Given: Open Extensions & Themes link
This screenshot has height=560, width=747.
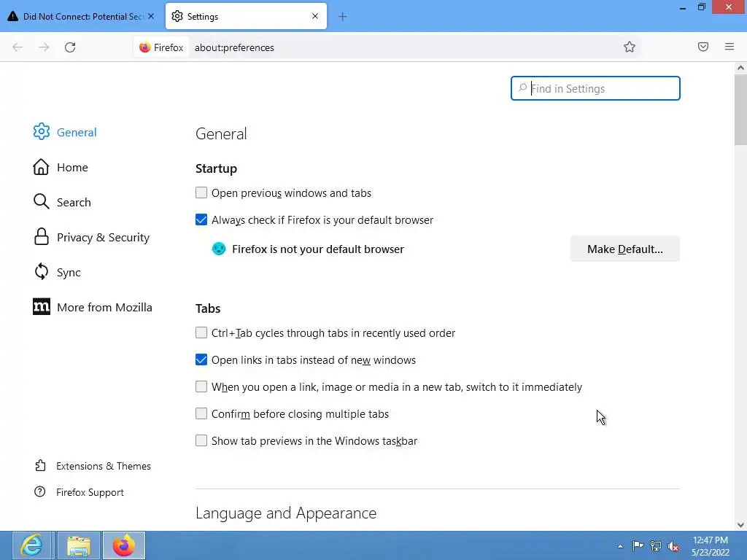Looking at the screenshot, I should click(104, 466).
